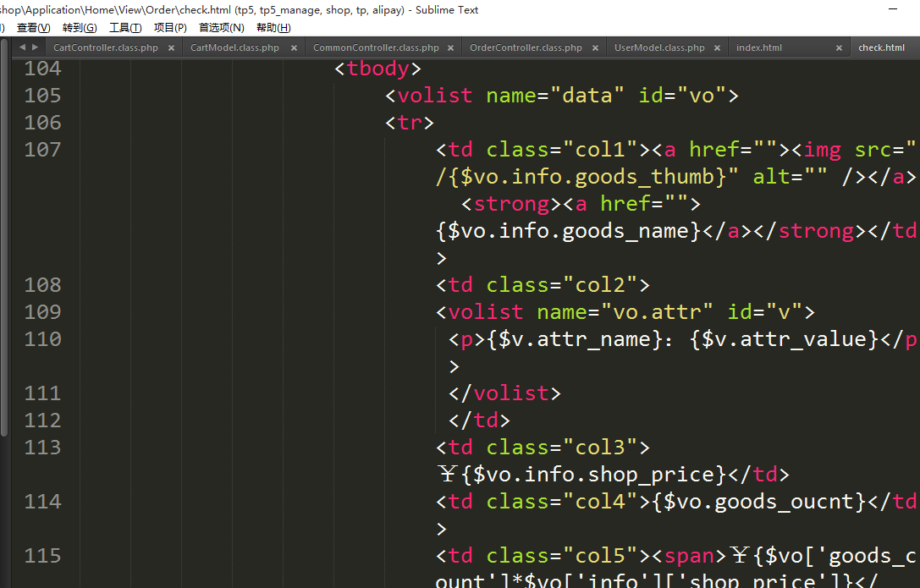Open the OrderController.class.php tab
The height and width of the screenshot is (588, 920).
coord(526,48)
